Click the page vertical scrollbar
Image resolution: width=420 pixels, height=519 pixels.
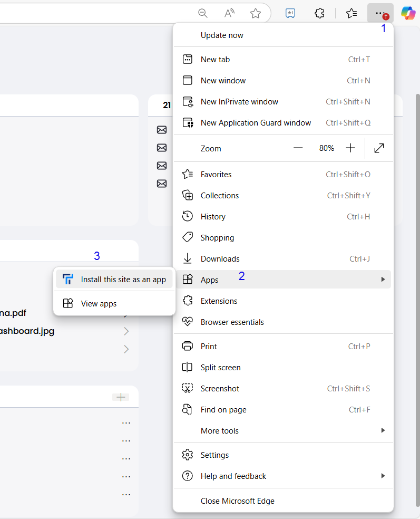[418, 301]
